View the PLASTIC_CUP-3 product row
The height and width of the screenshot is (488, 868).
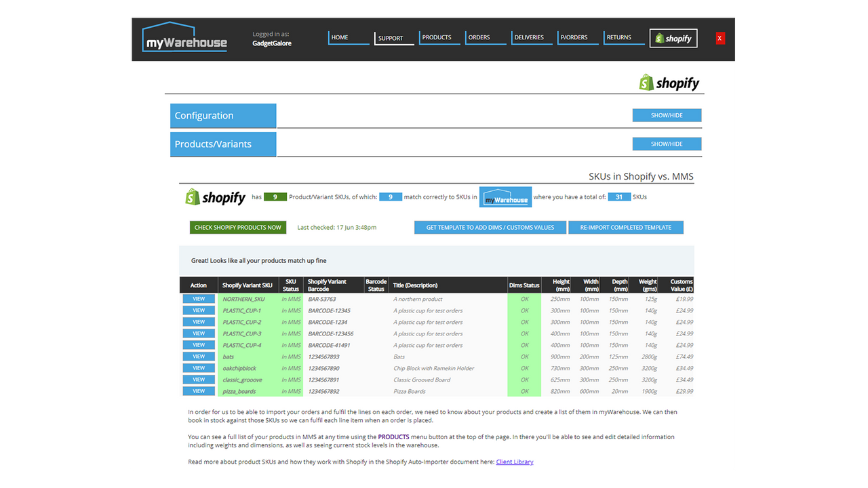199,333
